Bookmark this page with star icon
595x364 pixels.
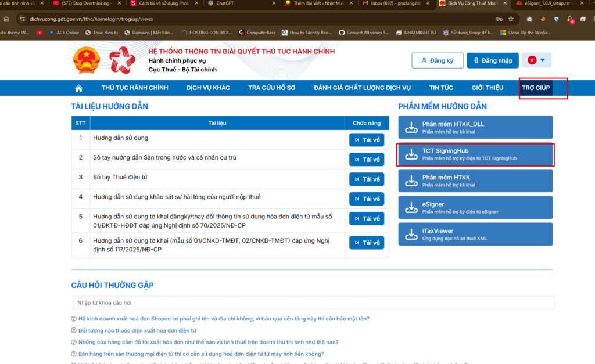coord(510,19)
